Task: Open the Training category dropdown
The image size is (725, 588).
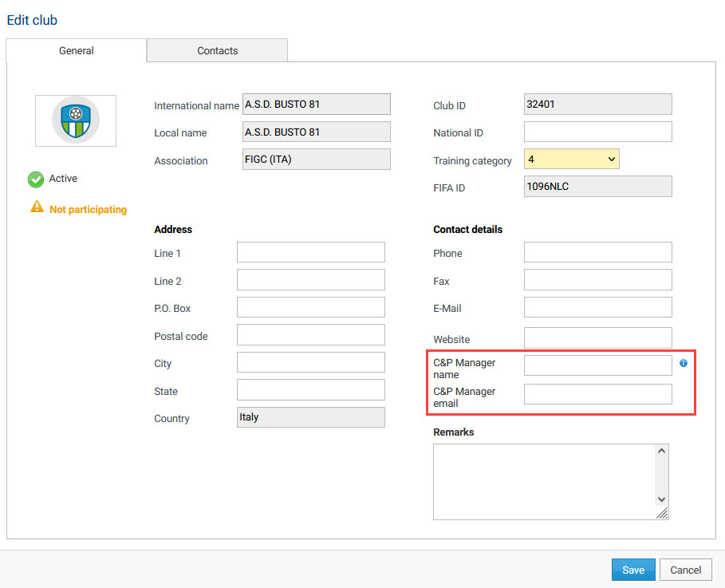Action: (572, 159)
